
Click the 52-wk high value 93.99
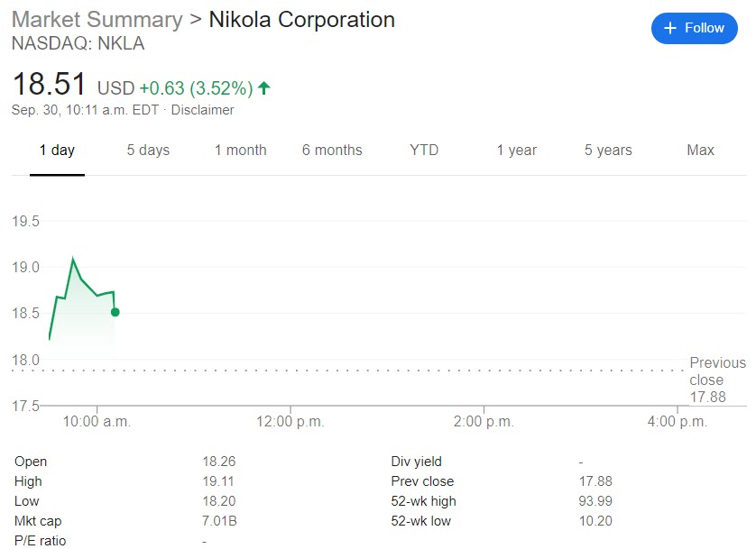[595, 501]
